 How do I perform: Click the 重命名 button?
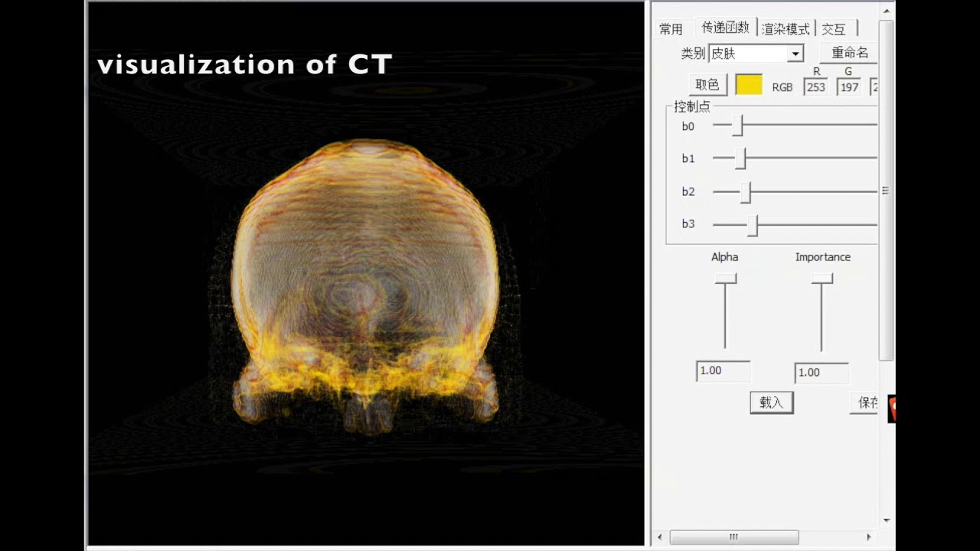coord(849,53)
